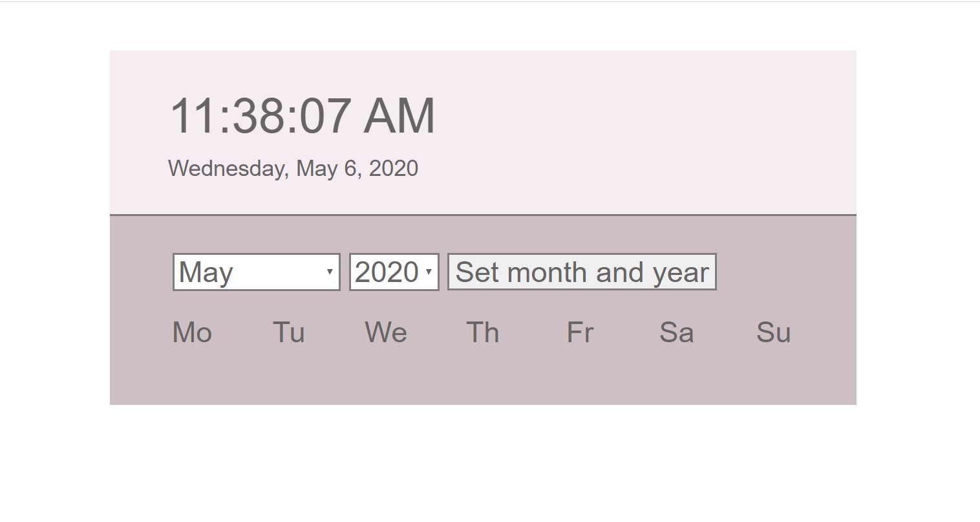Image resolution: width=980 pixels, height=522 pixels.
Task: Click the Su weekday header
Action: (x=774, y=332)
